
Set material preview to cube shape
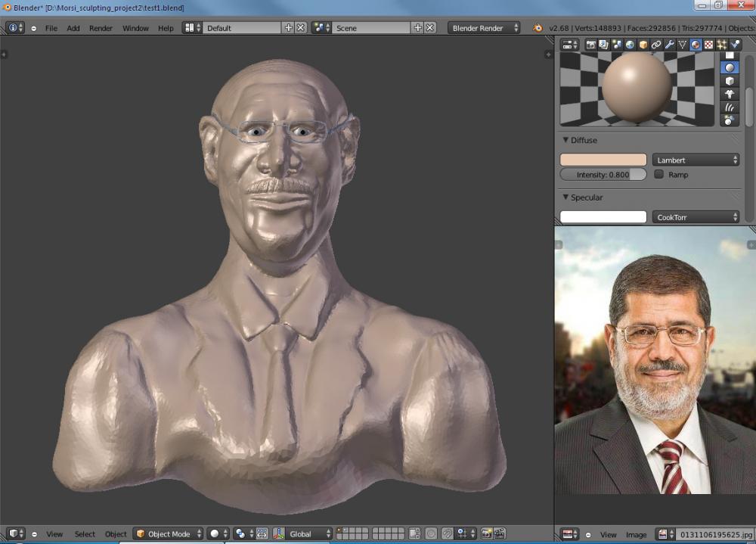click(x=730, y=81)
